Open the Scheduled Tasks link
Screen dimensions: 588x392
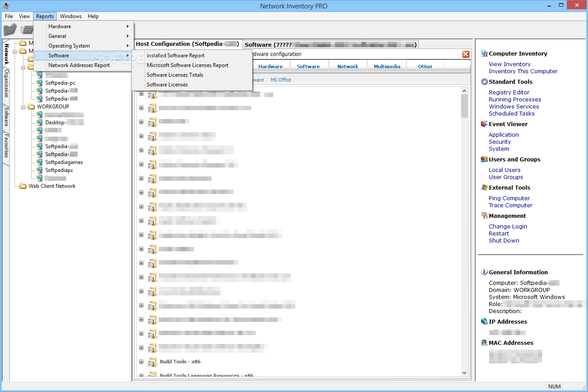(x=512, y=114)
